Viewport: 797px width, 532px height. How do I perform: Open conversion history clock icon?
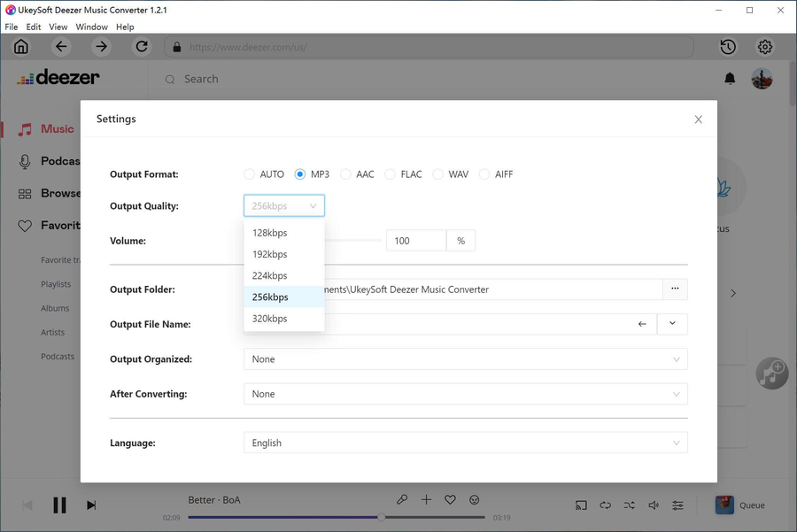(728, 47)
